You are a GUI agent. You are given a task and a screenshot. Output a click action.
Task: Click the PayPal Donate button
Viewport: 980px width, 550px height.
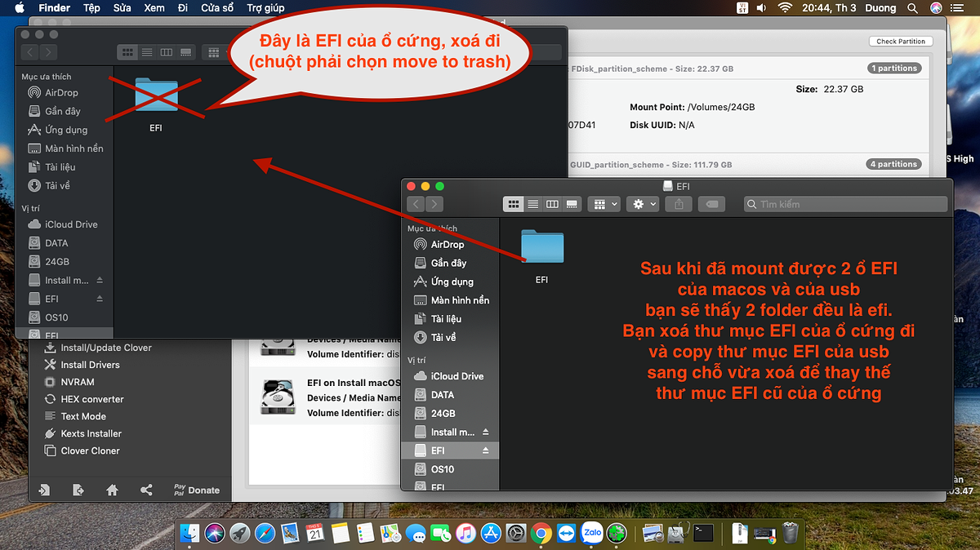tap(196, 490)
